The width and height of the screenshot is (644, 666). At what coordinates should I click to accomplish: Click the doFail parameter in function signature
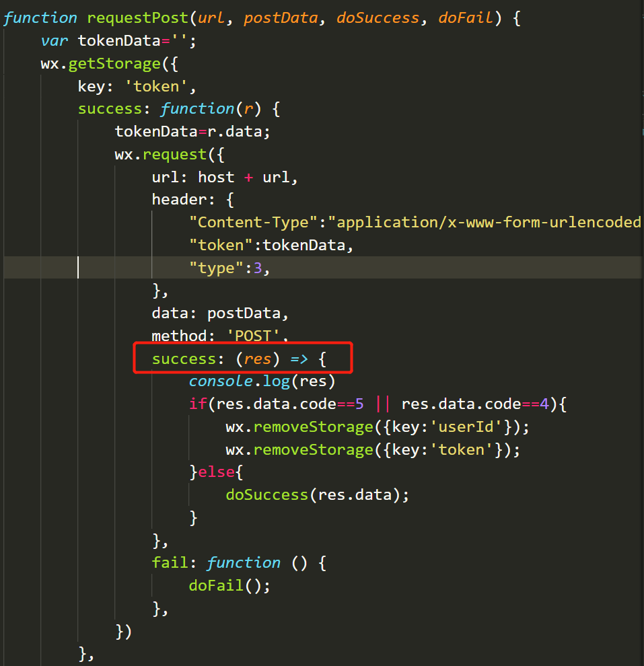(x=466, y=18)
